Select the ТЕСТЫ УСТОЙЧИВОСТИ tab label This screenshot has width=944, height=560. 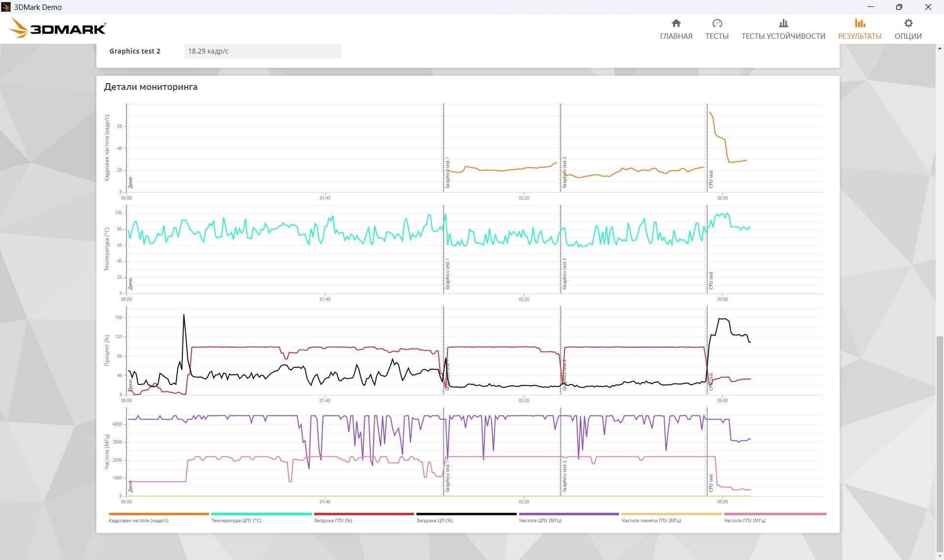(783, 36)
